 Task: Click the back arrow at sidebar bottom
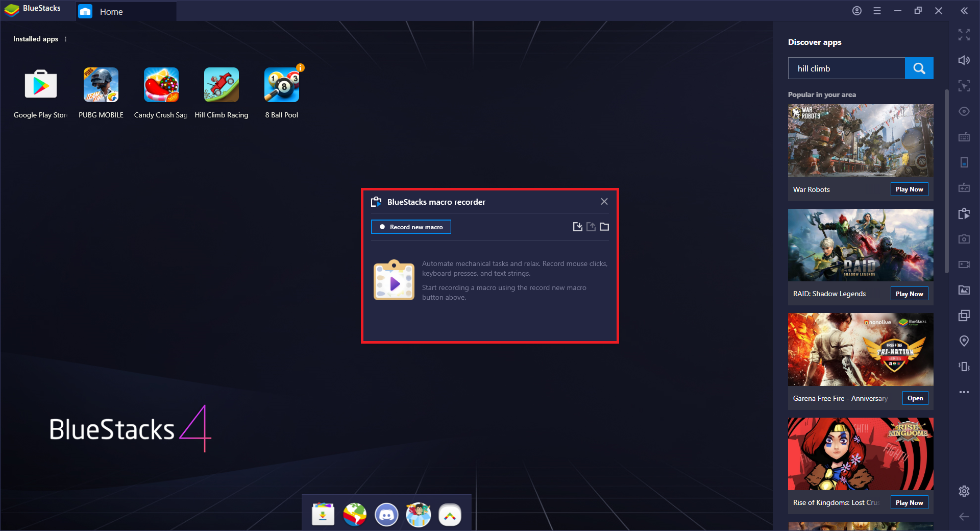(x=964, y=517)
